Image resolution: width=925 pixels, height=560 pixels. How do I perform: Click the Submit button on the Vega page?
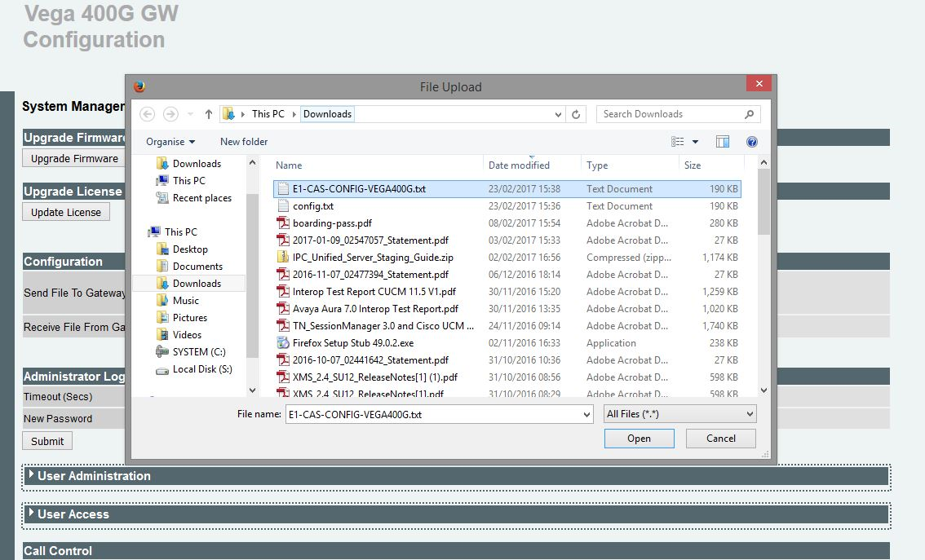click(47, 441)
